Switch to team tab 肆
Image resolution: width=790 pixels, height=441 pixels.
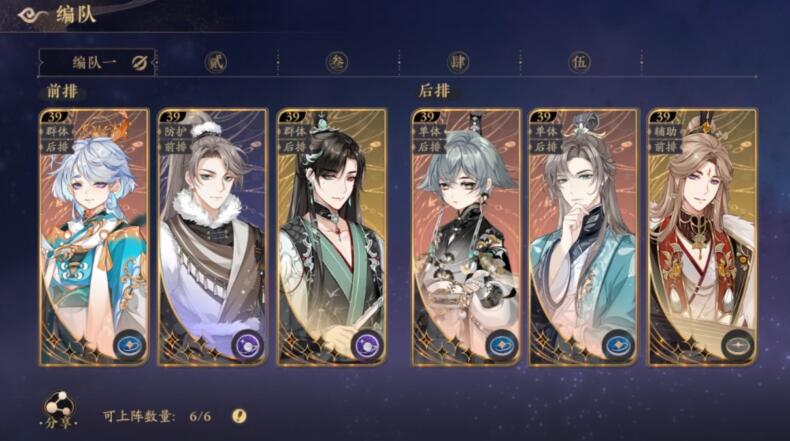pyautogui.click(x=458, y=63)
